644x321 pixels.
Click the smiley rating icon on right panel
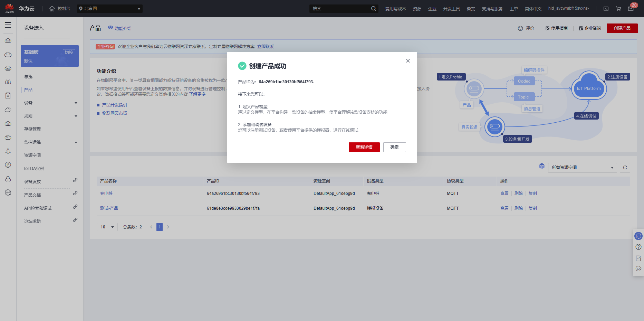click(x=638, y=269)
